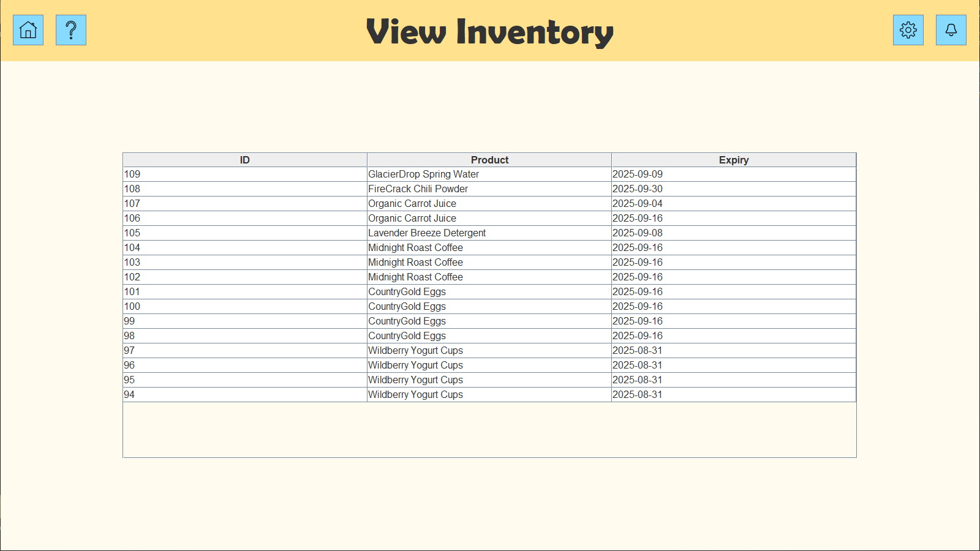The image size is (980, 551).
Task: Select Wildberry Yogurt Cups in row 96
Action: point(489,365)
